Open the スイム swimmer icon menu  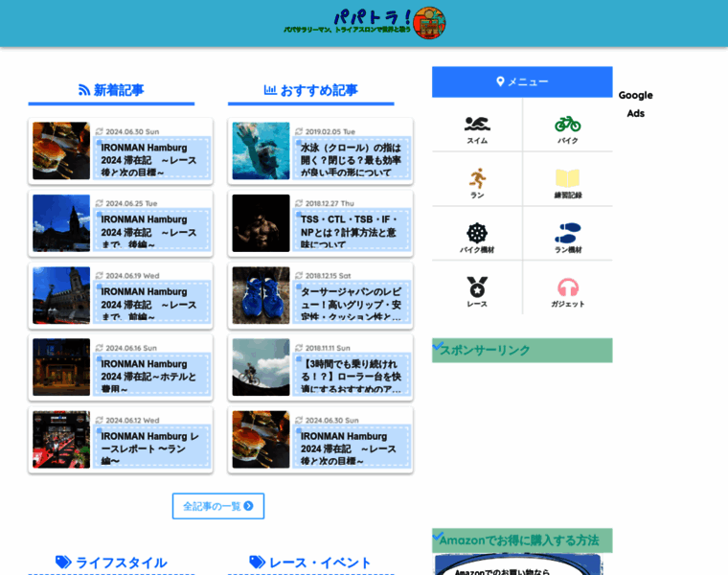477,124
